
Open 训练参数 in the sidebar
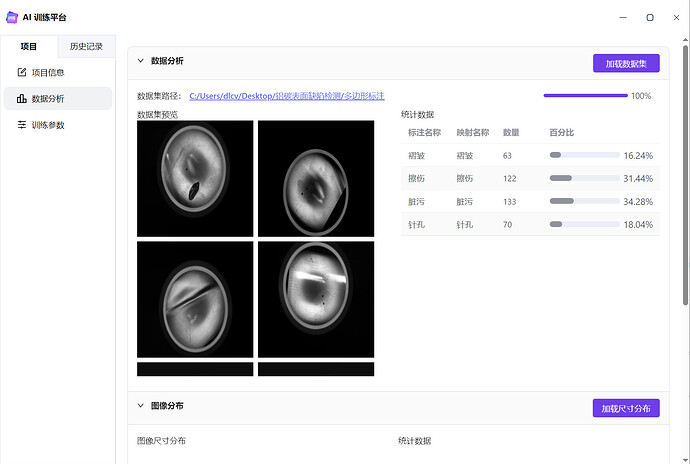pyautogui.click(x=58, y=125)
